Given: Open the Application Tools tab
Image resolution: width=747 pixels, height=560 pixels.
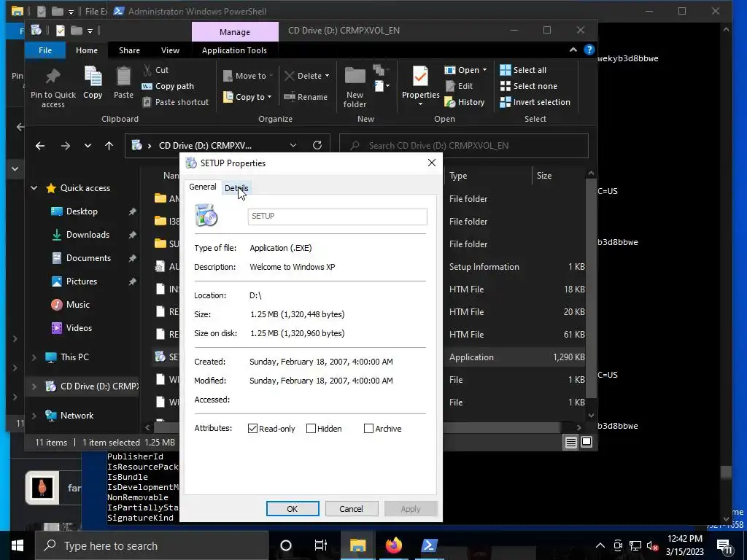Looking at the screenshot, I should [x=234, y=50].
